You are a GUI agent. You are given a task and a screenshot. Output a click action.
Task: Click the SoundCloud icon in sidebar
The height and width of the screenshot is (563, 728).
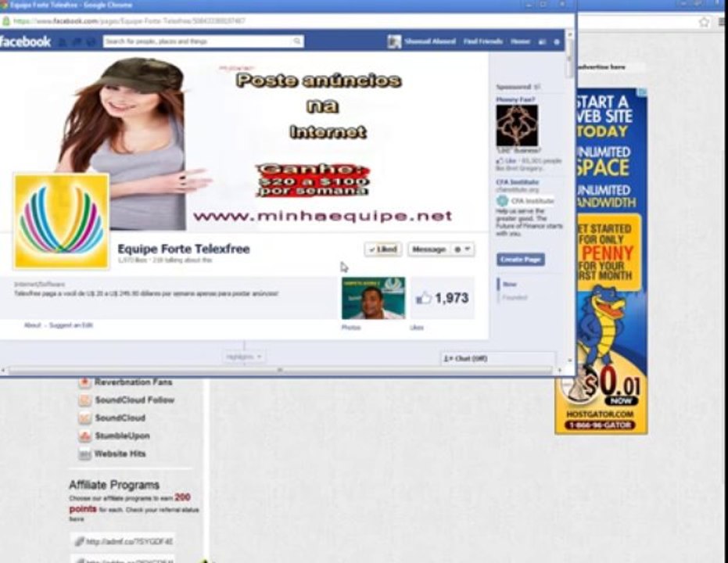(x=84, y=418)
